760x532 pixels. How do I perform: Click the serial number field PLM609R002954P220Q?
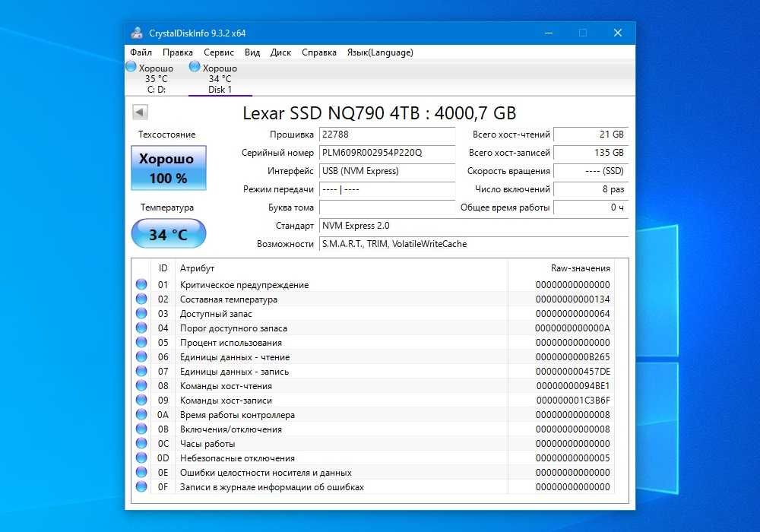pyautogui.click(x=388, y=153)
